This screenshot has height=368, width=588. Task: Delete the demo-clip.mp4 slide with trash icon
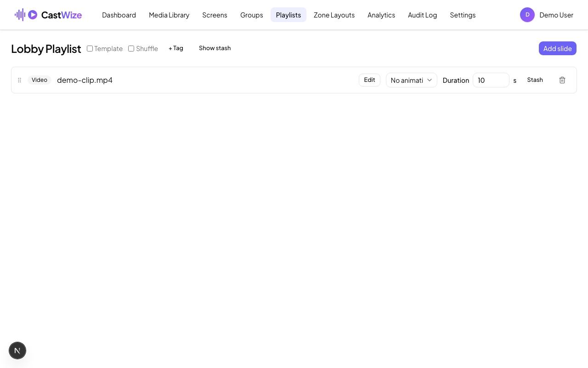pos(562,80)
